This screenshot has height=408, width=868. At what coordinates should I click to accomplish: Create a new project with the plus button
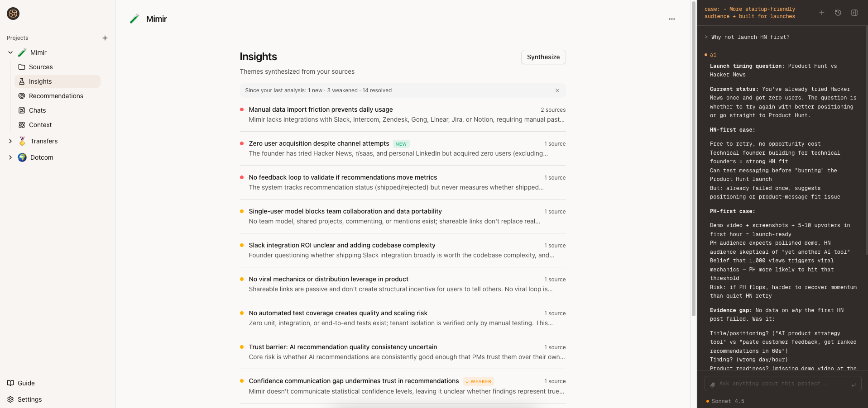105,38
